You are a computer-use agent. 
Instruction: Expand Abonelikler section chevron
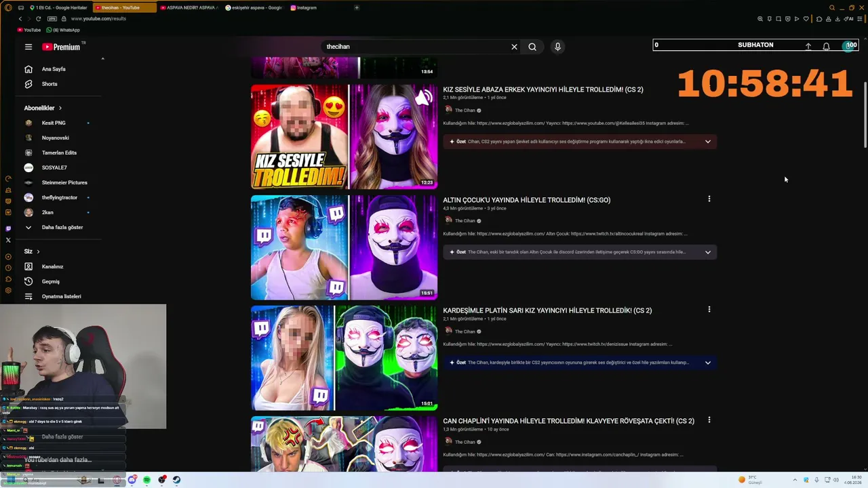coord(60,108)
